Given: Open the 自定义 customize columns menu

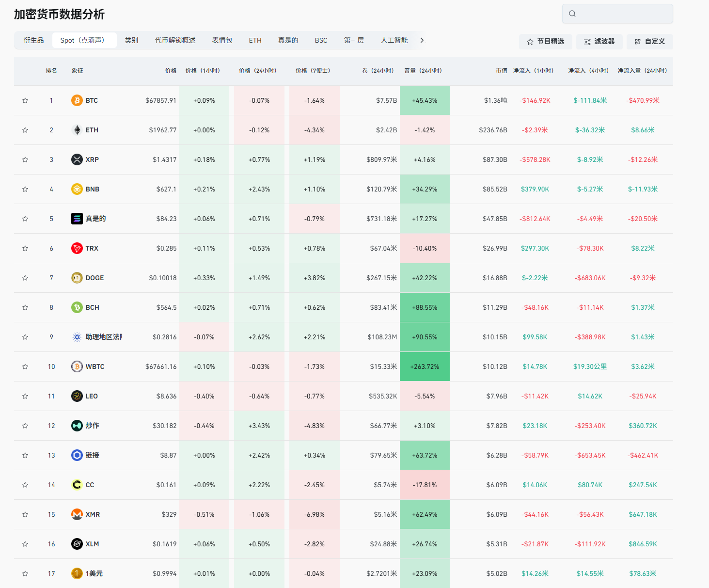Looking at the screenshot, I should [x=649, y=42].
